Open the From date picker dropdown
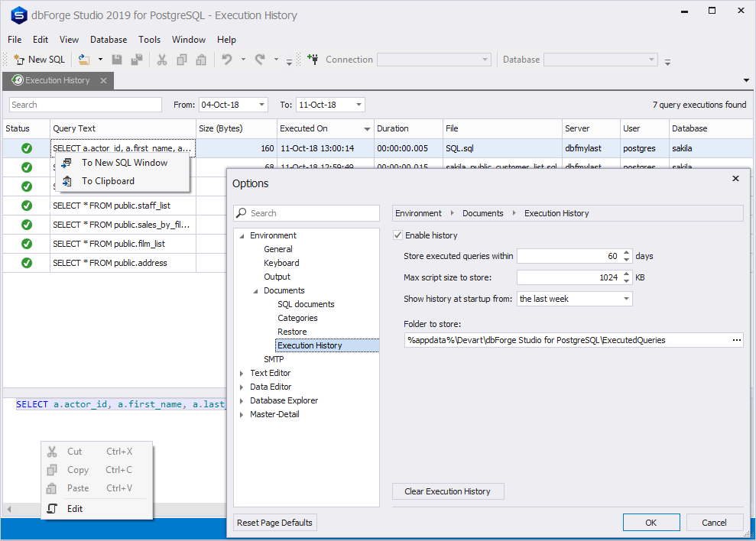Screen dimensions: 756x541 pyautogui.click(x=261, y=105)
